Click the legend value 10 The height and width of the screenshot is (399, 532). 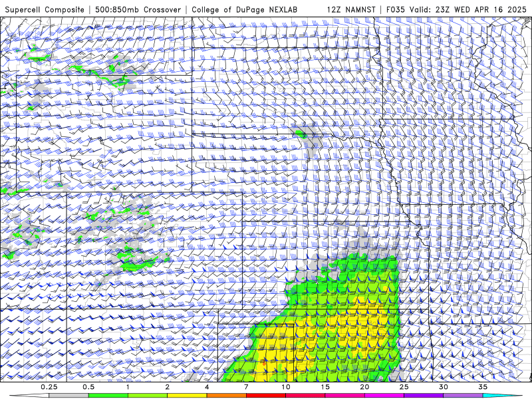(286, 387)
